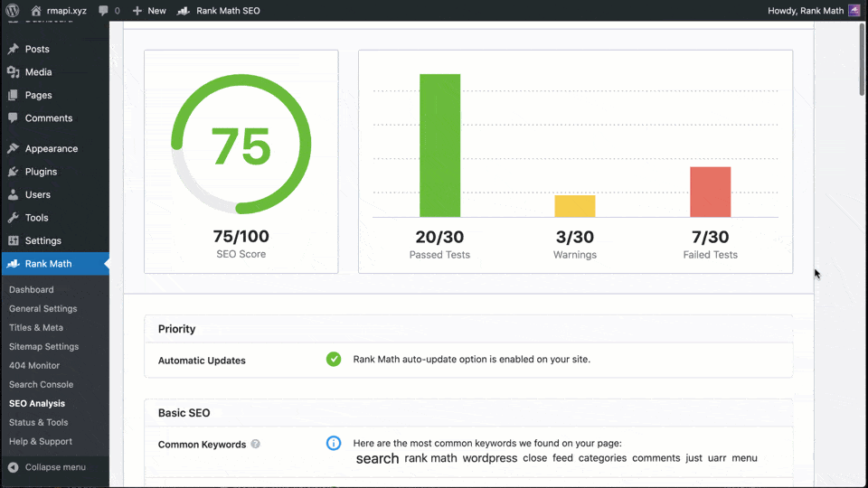Image resolution: width=868 pixels, height=488 pixels.
Task: Click the green check icon for Automatic Updates
Action: click(x=334, y=359)
